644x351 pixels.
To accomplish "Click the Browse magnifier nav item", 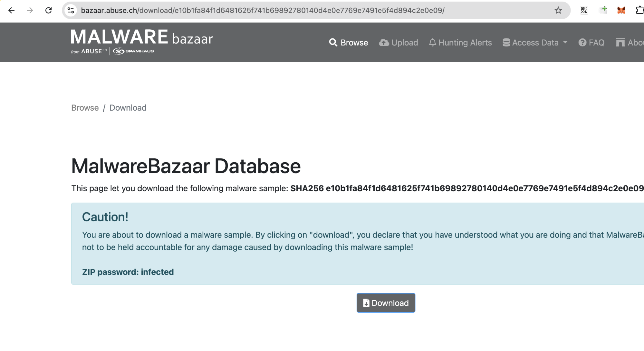I will (x=349, y=43).
